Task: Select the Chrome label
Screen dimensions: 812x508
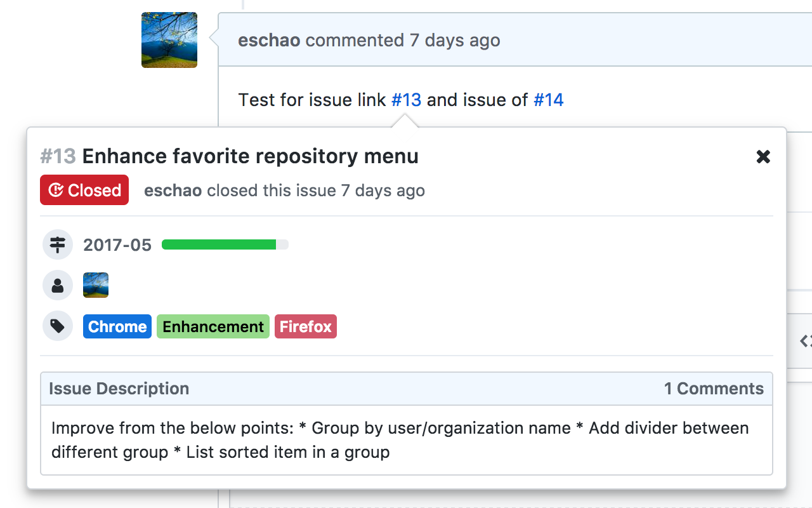Action: [x=117, y=326]
